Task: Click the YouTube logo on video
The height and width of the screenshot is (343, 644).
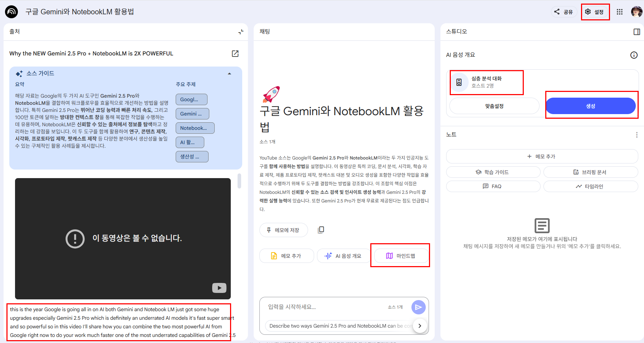Action: pyautogui.click(x=219, y=288)
